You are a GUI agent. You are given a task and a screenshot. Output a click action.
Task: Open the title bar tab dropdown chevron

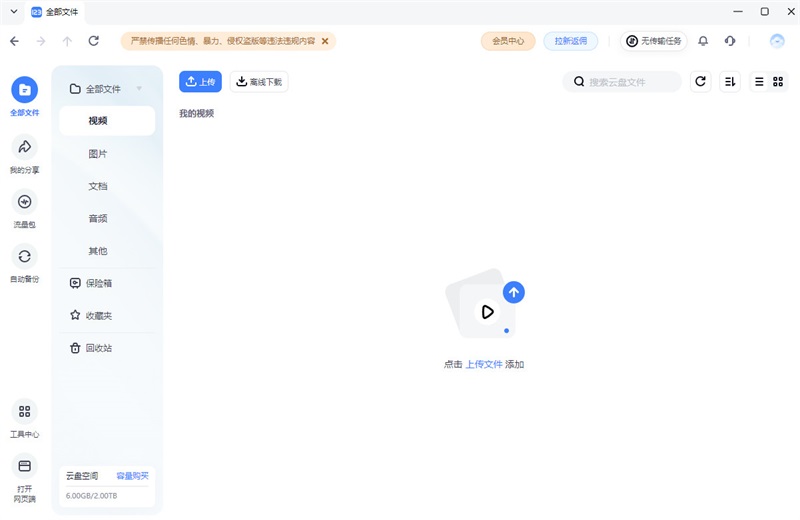(x=14, y=12)
